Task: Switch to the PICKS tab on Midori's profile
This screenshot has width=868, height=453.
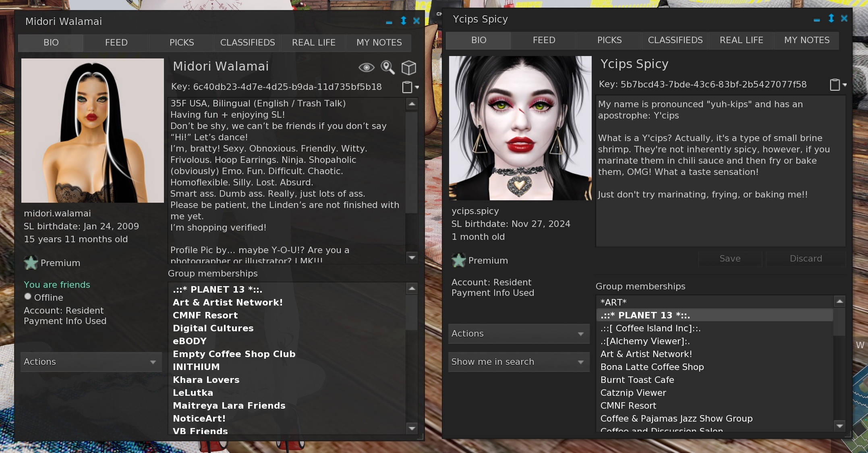Action: [x=181, y=42]
